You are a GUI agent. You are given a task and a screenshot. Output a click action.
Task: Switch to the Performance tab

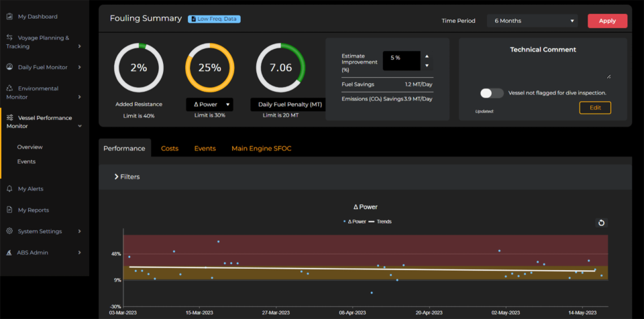(x=125, y=148)
